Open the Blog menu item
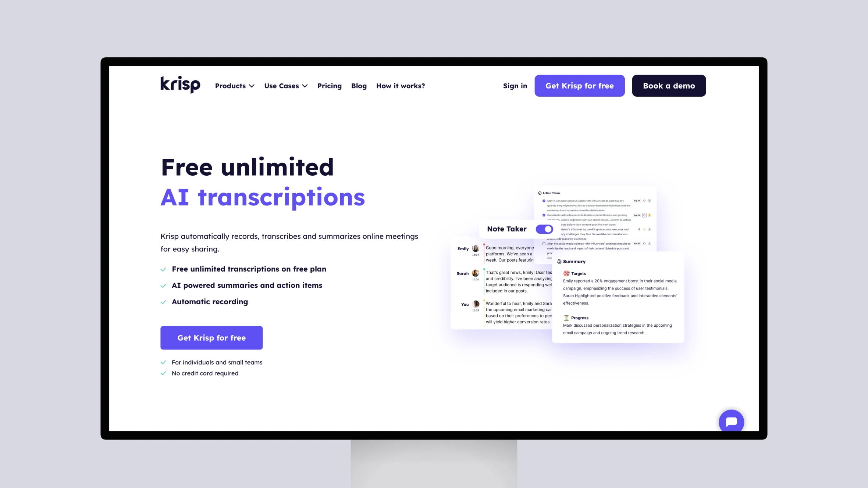 (x=358, y=85)
